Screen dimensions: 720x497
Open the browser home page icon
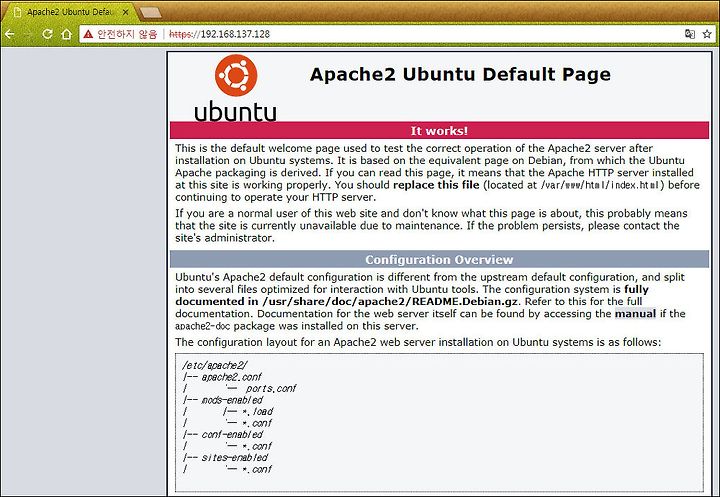[x=67, y=34]
